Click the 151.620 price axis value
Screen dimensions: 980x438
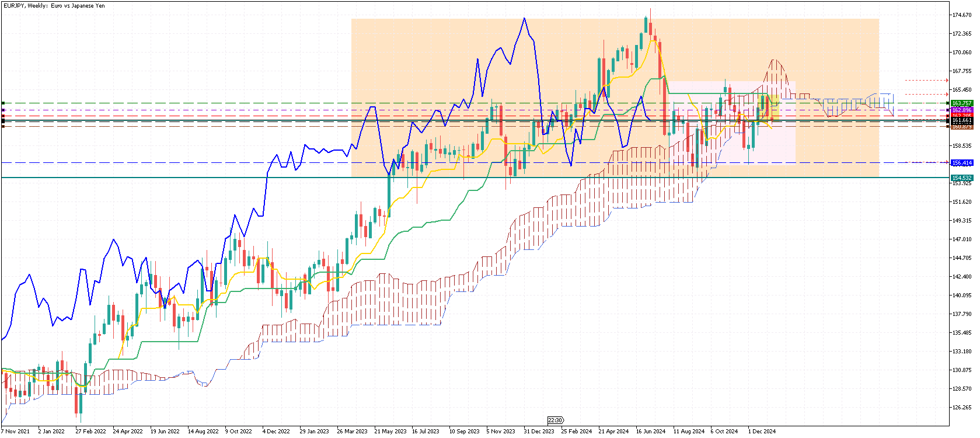pyautogui.click(x=962, y=202)
